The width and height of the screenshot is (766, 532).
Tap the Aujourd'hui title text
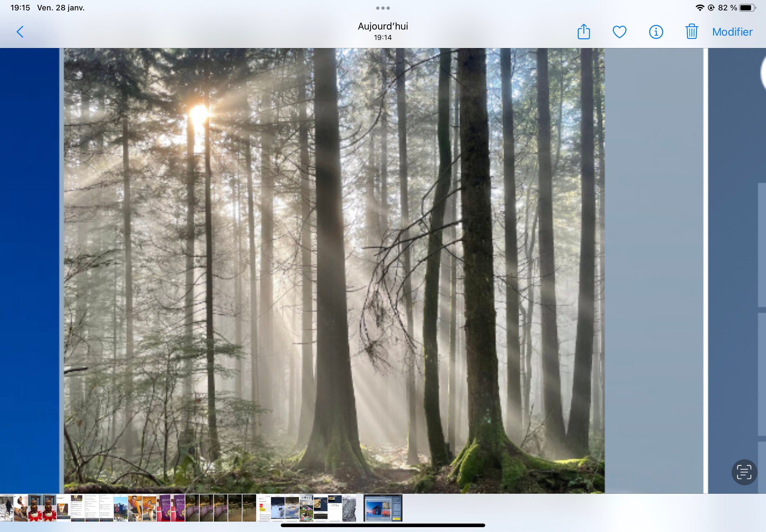383,26
